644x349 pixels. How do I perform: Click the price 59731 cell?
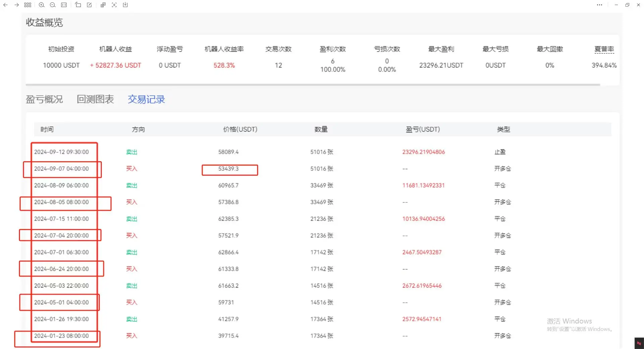point(226,302)
